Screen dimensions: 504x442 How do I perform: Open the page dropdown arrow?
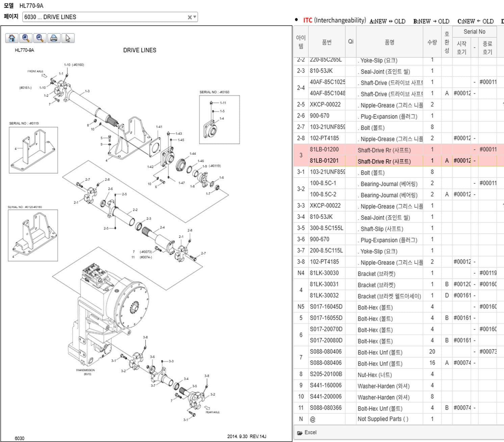point(195,17)
